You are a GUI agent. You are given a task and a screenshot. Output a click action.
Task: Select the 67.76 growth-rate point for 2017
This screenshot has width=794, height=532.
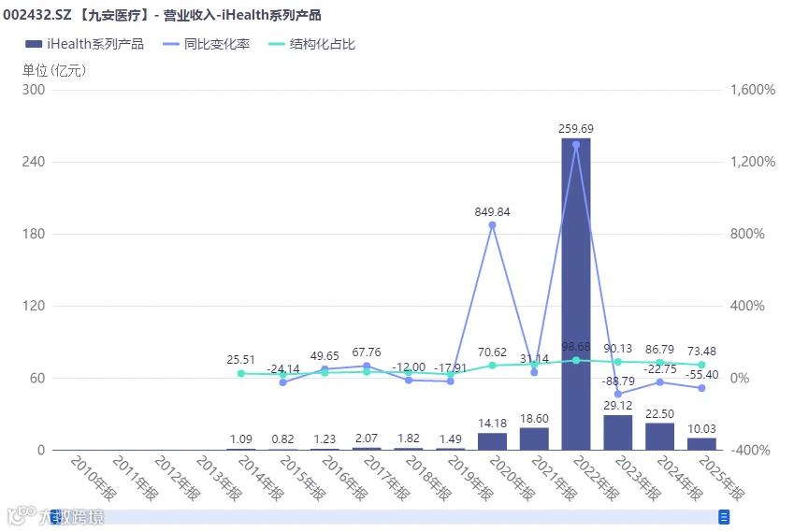[367, 366]
